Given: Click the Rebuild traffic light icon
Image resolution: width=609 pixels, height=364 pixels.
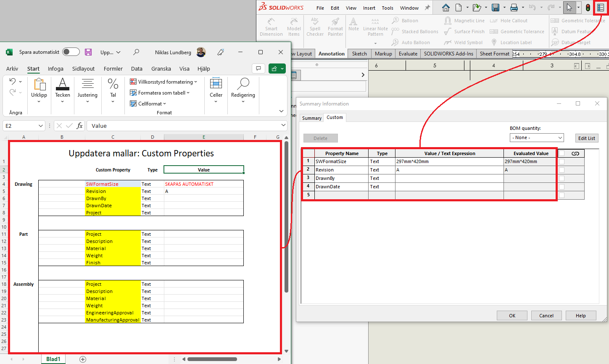Looking at the screenshot, I should pyautogui.click(x=588, y=8).
